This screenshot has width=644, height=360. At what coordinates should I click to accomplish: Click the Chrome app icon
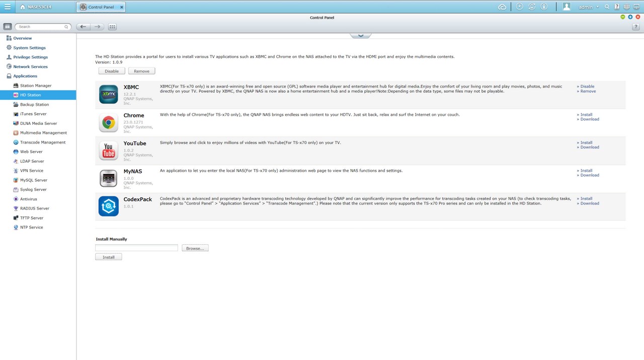pyautogui.click(x=108, y=122)
